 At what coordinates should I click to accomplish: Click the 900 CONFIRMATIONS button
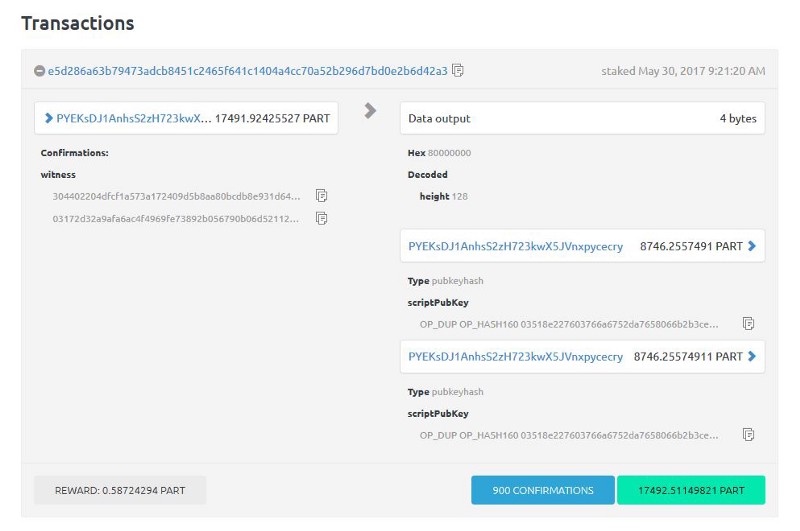click(x=543, y=490)
